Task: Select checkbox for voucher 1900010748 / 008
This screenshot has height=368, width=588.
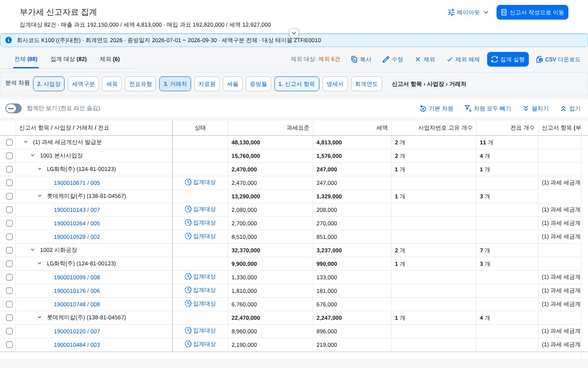Action: pyautogui.click(x=9, y=304)
